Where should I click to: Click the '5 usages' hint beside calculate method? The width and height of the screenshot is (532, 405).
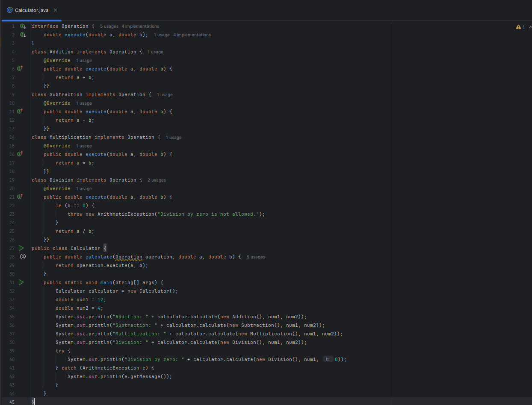tap(256, 257)
